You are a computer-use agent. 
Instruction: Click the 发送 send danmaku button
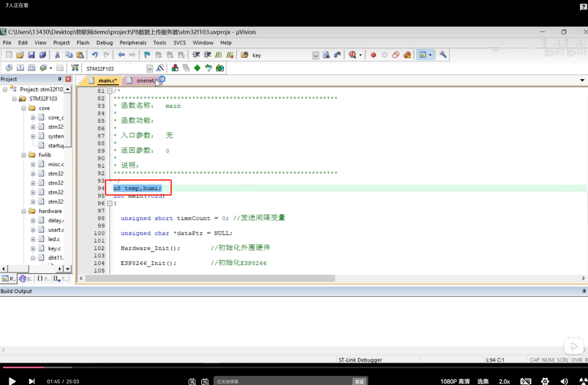[360, 381]
